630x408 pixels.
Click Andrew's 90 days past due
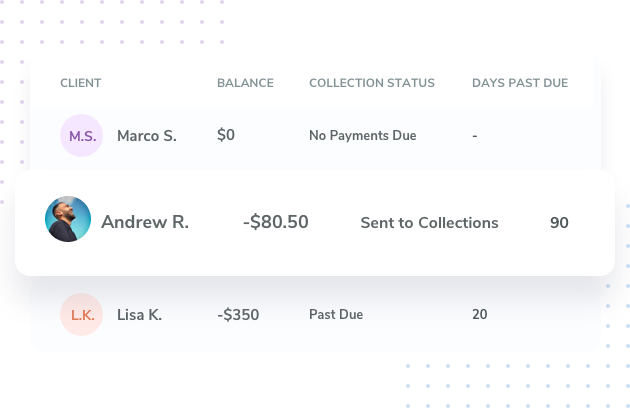click(559, 223)
